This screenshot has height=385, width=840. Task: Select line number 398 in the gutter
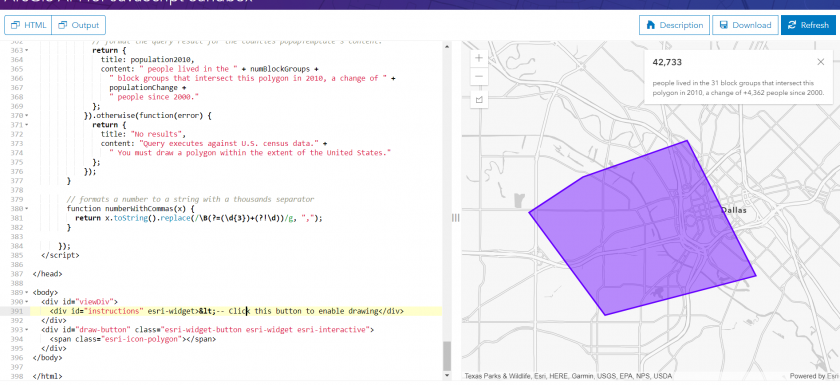pyautogui.click(x=16, y=376)
